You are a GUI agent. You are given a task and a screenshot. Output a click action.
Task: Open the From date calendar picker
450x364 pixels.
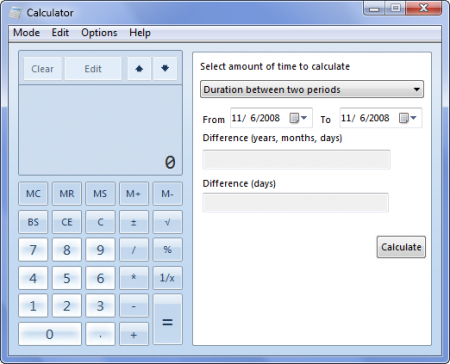point(298,118)
